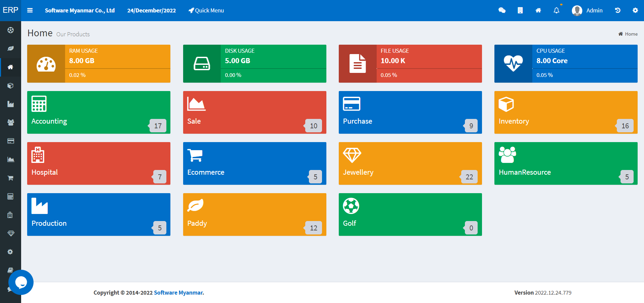Click the Software Myanmar Co., Ltd title
The height and width of the screenshot is (303, 644).
(x=80, y=10)
